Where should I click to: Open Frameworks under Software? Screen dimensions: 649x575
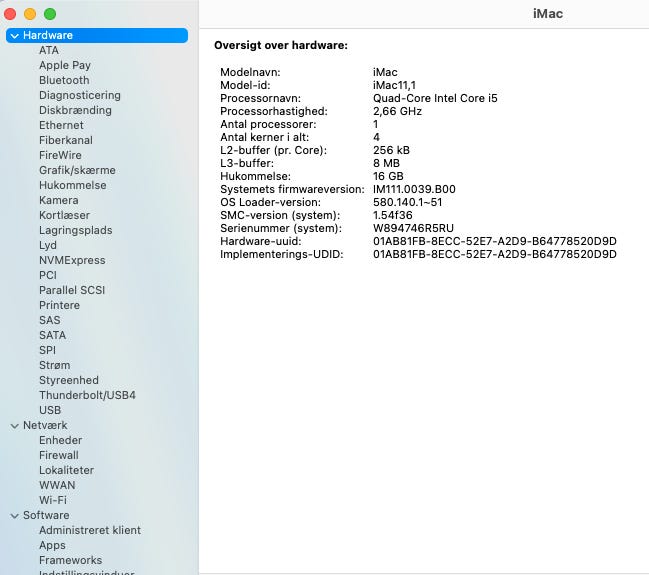pyautogui.click(x=70, y=561)
